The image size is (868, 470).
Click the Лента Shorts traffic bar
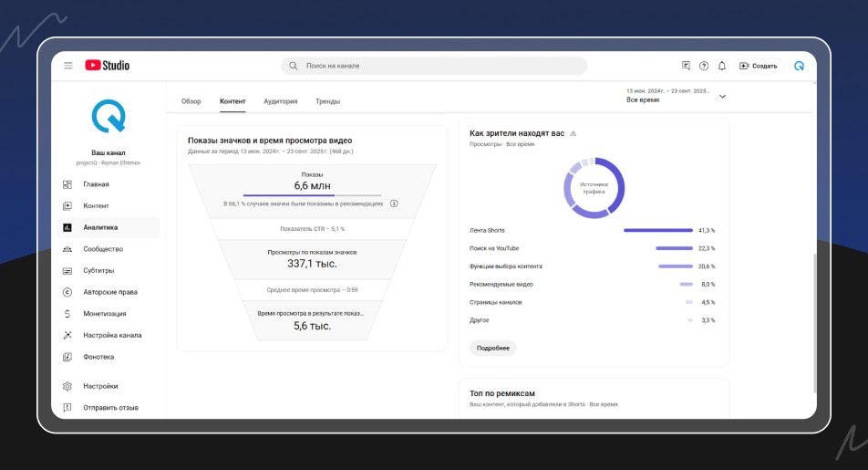click(657, 230)
